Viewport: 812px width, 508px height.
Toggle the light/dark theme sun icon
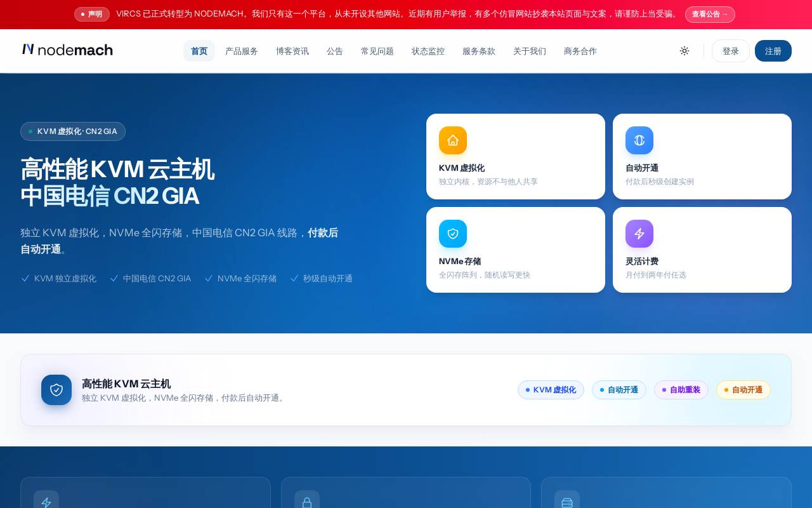684,51
